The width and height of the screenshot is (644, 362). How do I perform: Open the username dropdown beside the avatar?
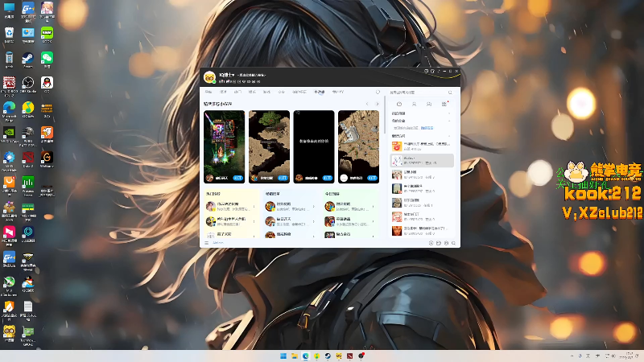pos(227,75)
